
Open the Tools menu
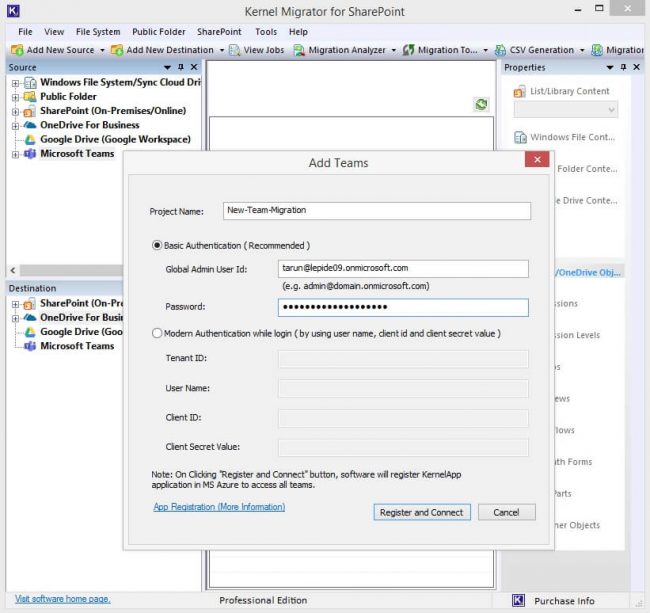pyautogui.click(x=266, y=32)
